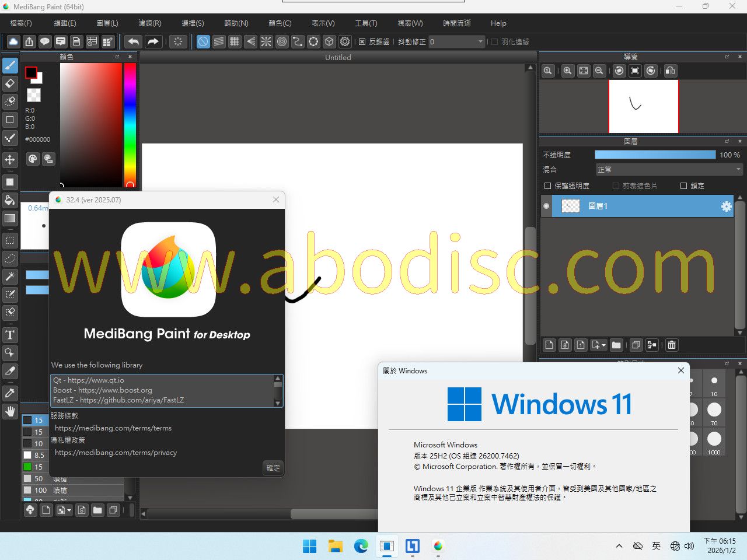Open the medibang.com/terms/privacy link

point(116,453)
